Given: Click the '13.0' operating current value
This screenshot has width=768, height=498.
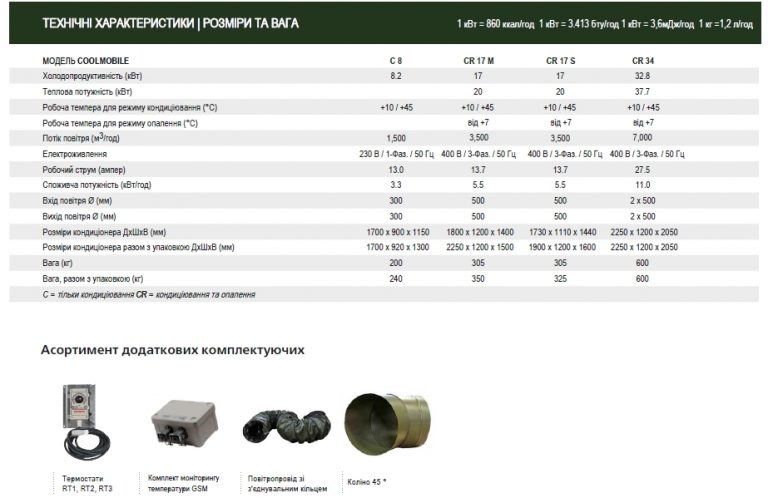Looking at the screenshot, I should point(396,169).
